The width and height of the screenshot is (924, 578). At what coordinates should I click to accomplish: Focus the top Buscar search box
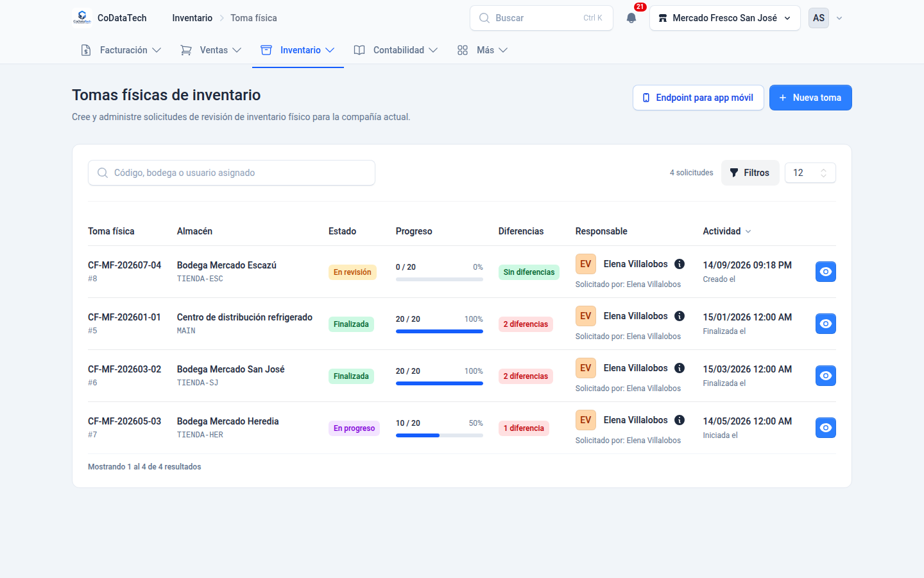542,18
